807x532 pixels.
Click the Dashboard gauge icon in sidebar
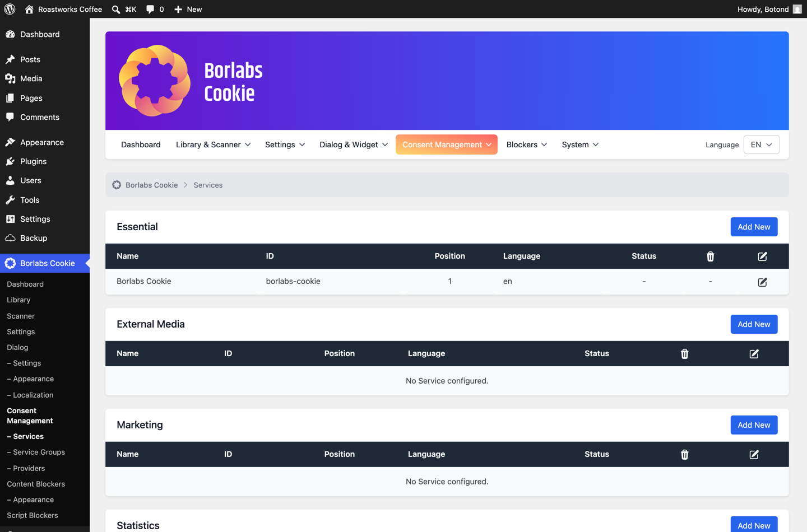10,34
